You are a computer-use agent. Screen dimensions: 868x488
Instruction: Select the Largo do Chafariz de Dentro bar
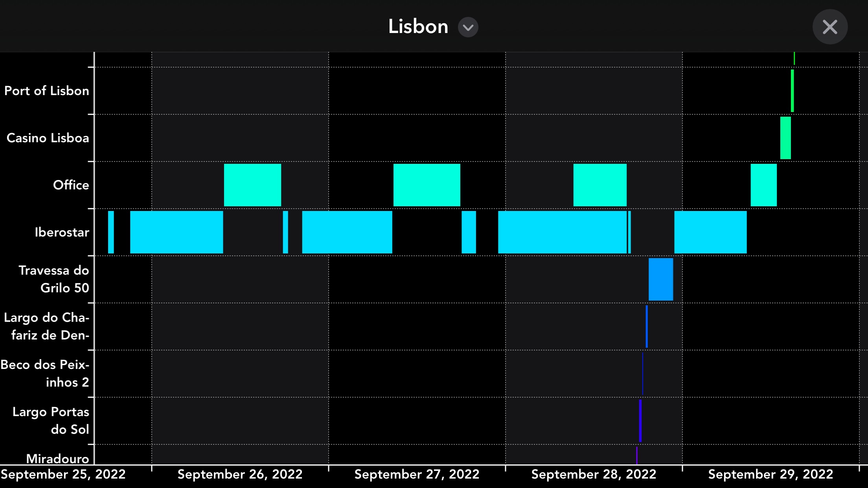pyautogui.click(x=647, y=327)
